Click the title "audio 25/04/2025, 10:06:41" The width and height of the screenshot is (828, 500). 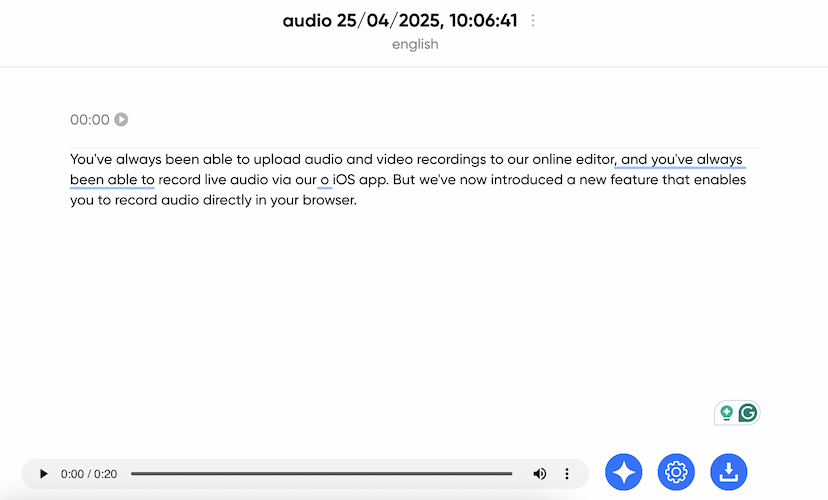point(400,21)
